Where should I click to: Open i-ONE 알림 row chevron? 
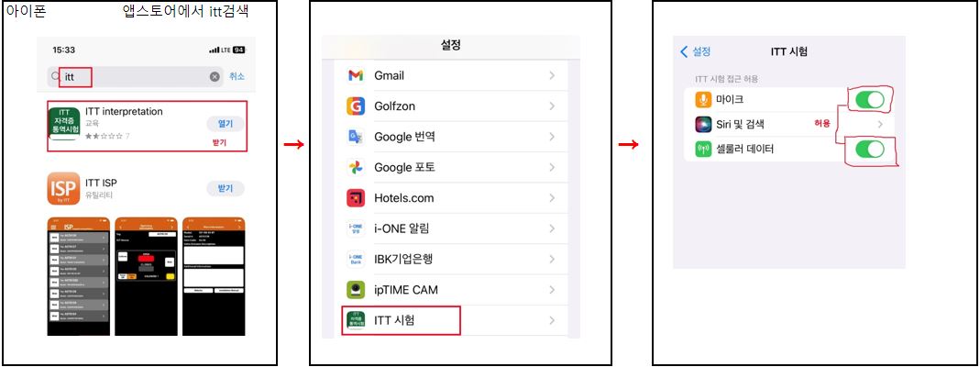pyautogui.click(x=552, y=228)
